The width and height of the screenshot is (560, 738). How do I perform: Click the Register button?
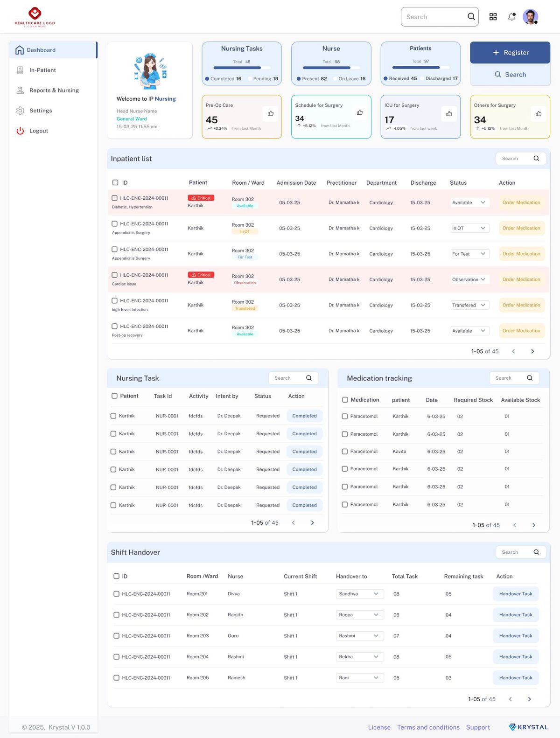coord(510,53)
